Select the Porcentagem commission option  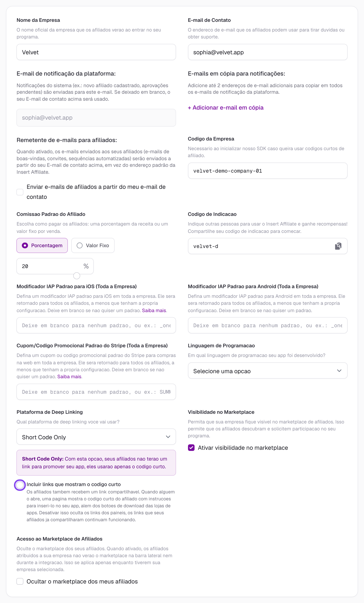point(42,245)
